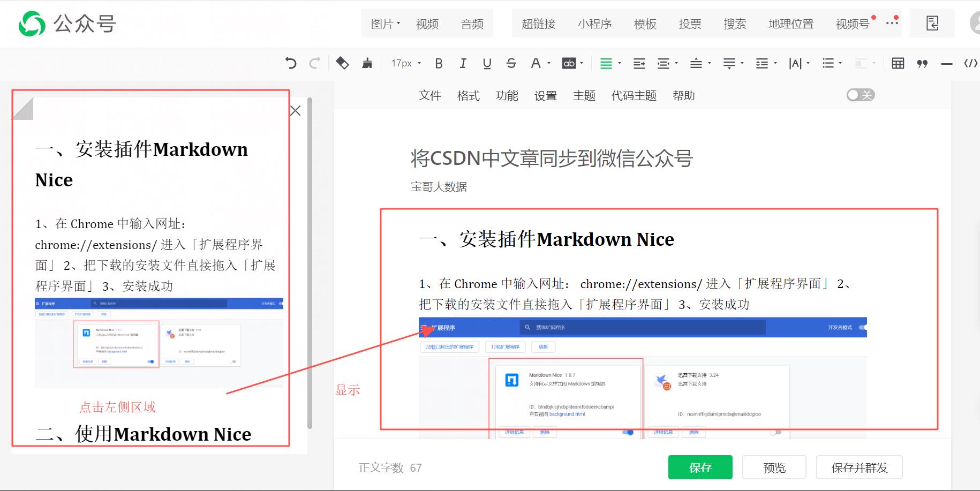Click the line spacing icon
980x491 pixels.
pyautogui.click(x=762, y=63)
